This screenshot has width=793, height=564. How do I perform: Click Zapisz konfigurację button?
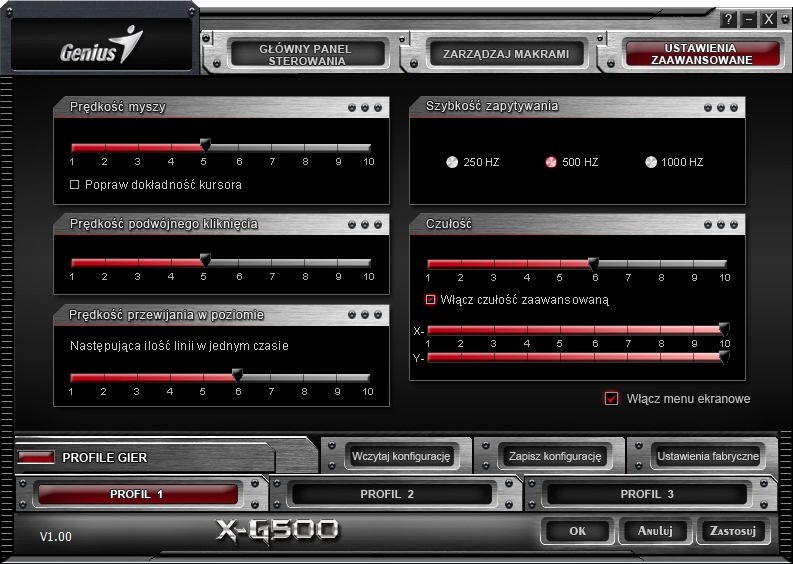[555, 456]
